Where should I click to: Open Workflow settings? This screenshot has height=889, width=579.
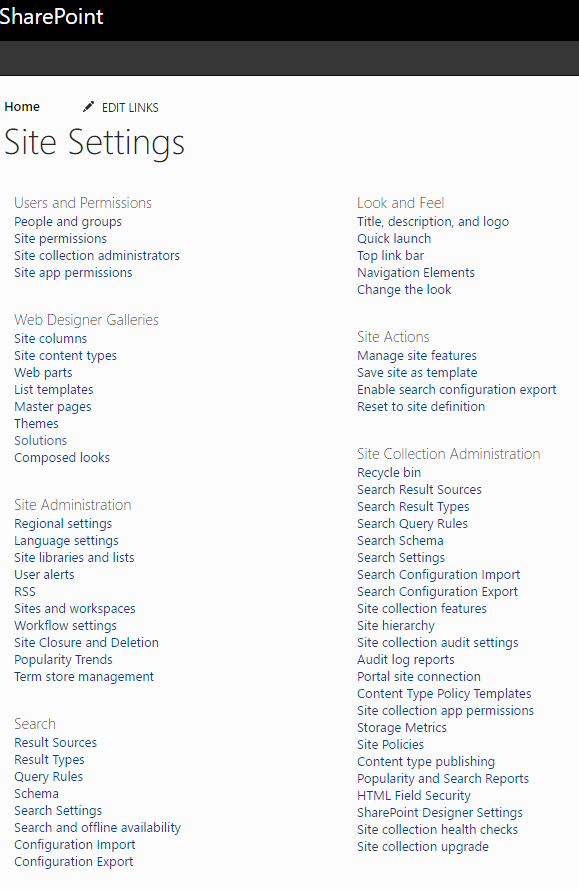coord(65,625)
